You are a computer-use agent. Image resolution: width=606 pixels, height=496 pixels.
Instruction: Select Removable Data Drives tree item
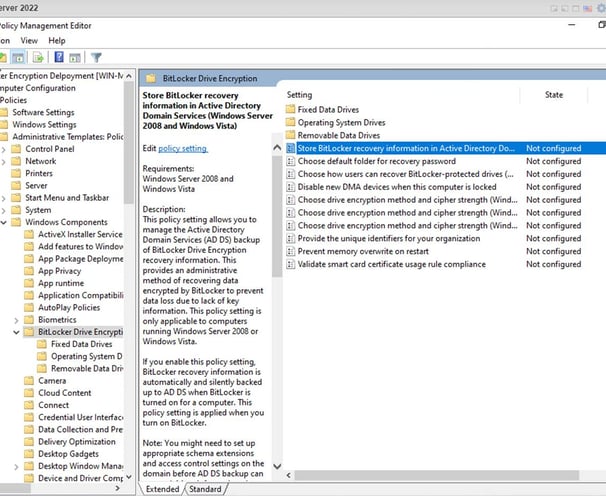[87, 368]
